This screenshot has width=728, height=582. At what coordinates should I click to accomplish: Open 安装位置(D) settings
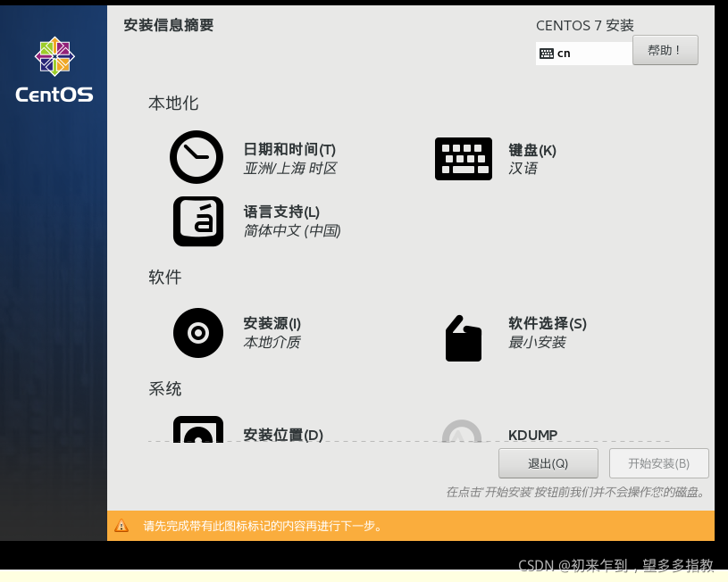pos(283,435)
